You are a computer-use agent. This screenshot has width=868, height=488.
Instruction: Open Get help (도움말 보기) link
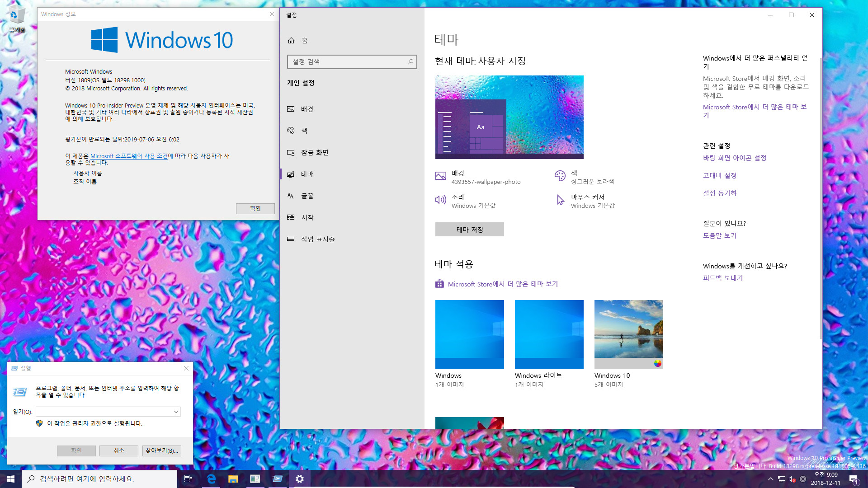719,235
